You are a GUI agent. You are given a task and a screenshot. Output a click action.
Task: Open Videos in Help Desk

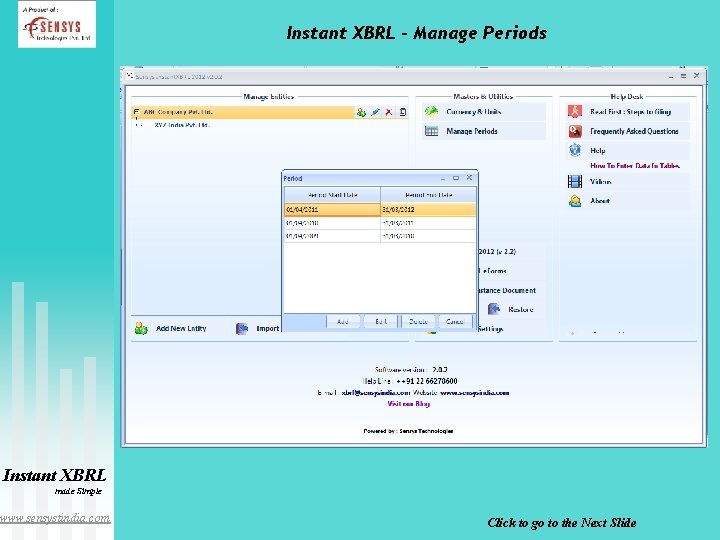[x=601, y=182]
